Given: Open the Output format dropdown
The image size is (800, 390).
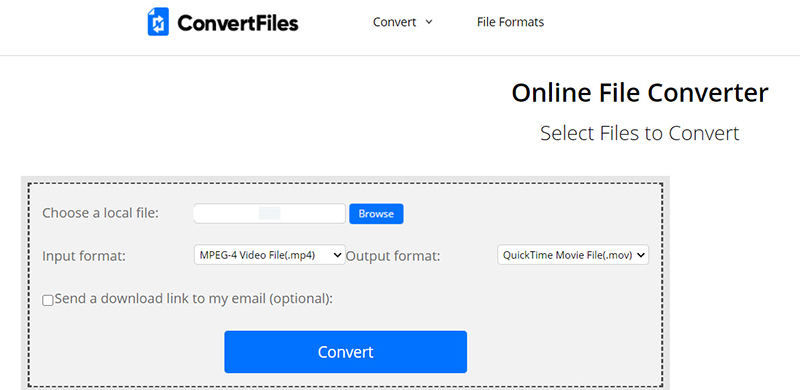Looking at the screenshot, I should point(573,255).
